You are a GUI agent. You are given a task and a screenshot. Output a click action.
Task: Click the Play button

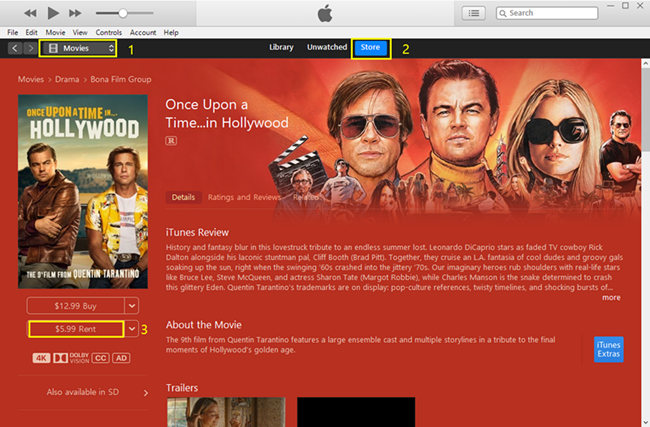[53, 13]
